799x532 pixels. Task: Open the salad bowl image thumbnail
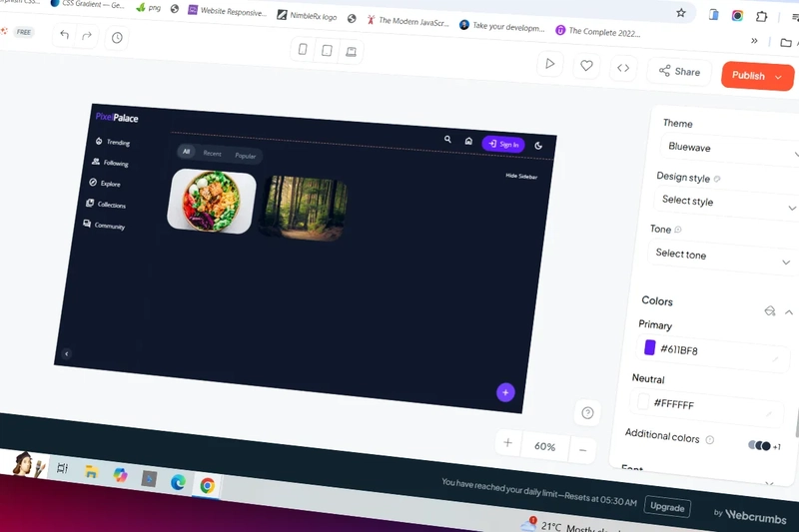click(212, 202)
